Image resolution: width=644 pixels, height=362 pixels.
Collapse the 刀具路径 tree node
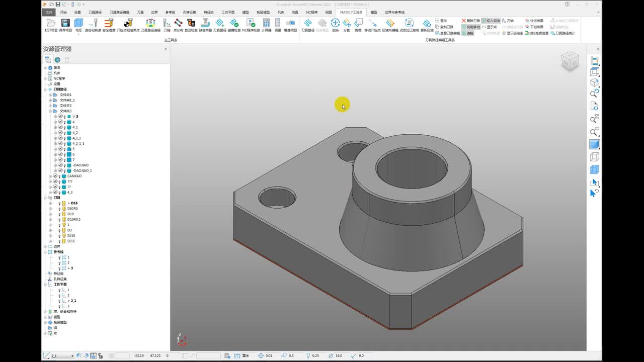pyautogui.click(x=45, y=89)
